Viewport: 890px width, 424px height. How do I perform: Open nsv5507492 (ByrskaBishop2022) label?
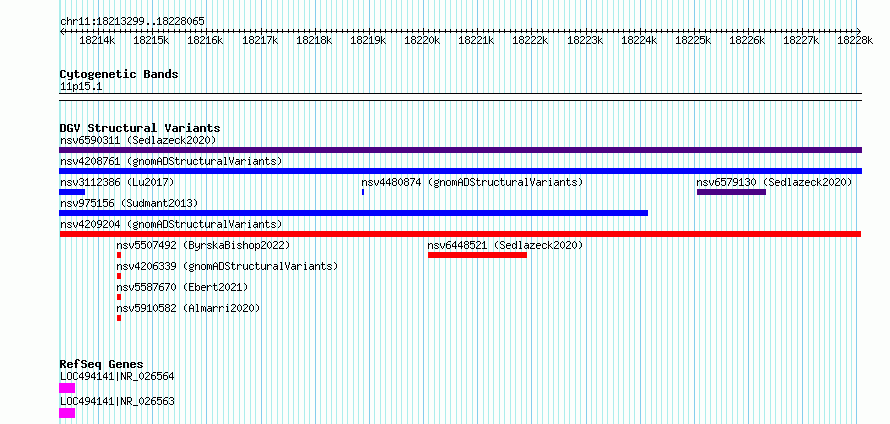203,245
